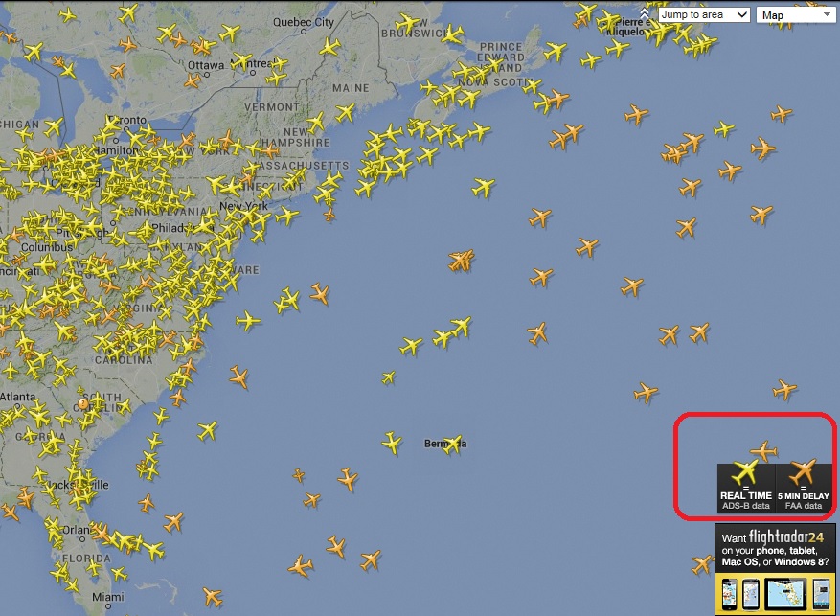Click the orange circle marker in South Carolina
Viewport: 840px width, 616px height.
coord(82,402)
